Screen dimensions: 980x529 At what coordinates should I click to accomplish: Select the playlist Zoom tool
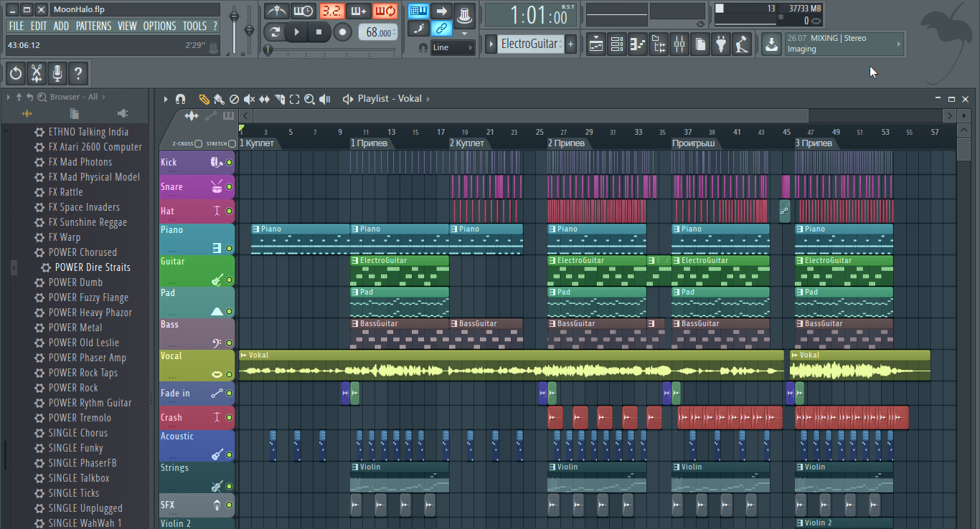[x=309, y=99]
